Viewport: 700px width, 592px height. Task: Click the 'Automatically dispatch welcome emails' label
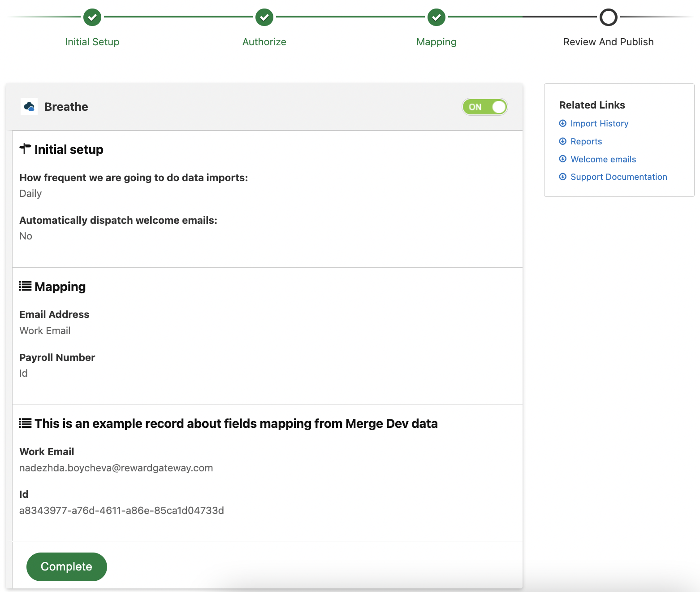[118, 220]
